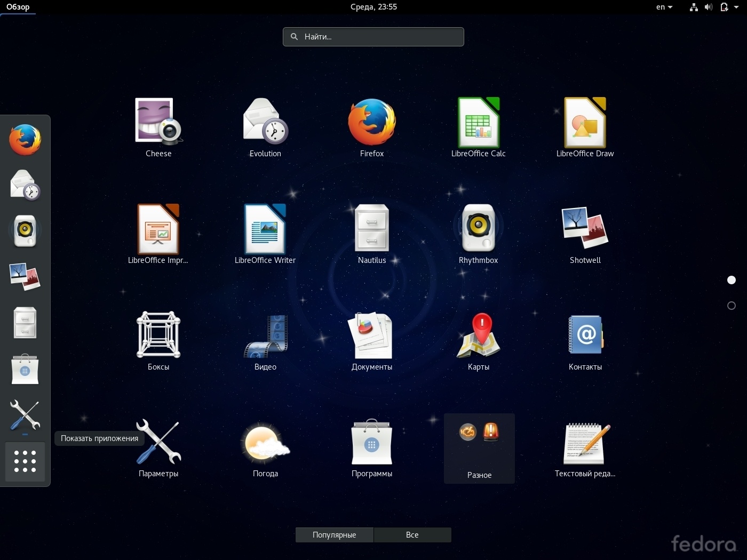Screen dimensions: 747x560
Task: Launch the Погода weather app
Action: pyautogui.click(x=265, y=447)
